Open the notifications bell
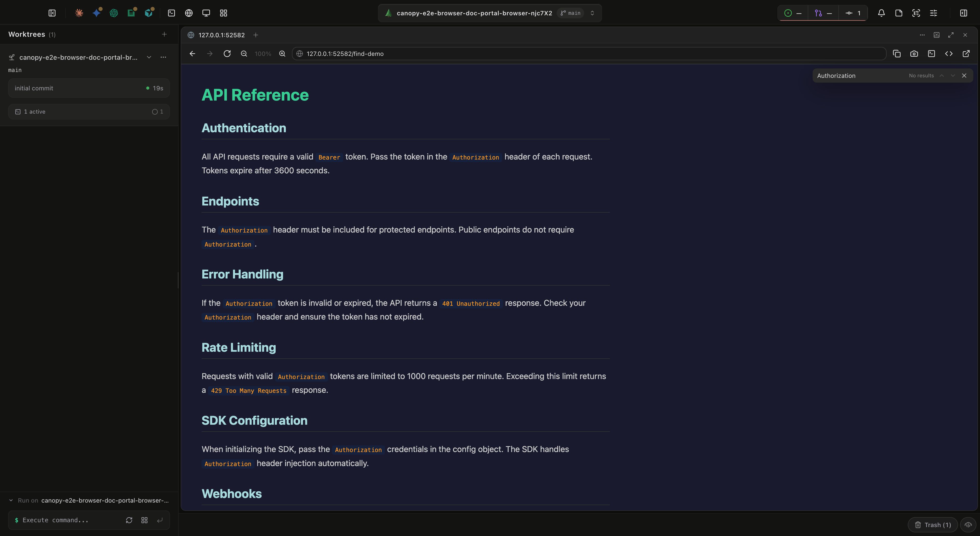980x536 pixels. click(881, 13)
